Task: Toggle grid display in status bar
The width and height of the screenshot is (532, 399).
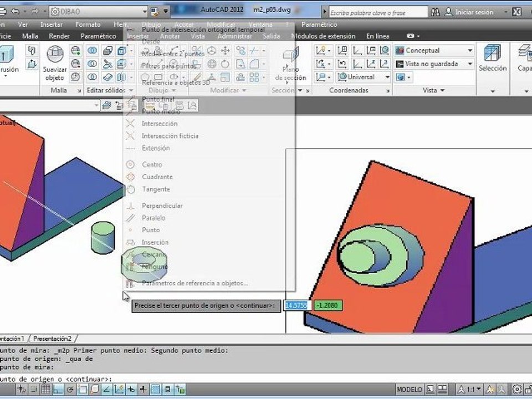Action: [46, 390]
